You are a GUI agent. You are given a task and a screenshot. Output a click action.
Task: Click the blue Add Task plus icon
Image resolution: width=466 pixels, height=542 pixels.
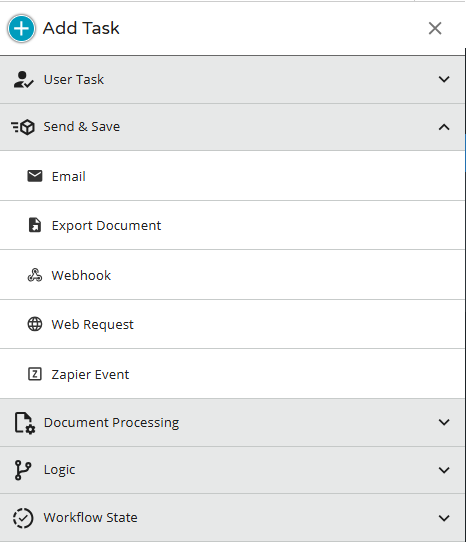point(21,28)
